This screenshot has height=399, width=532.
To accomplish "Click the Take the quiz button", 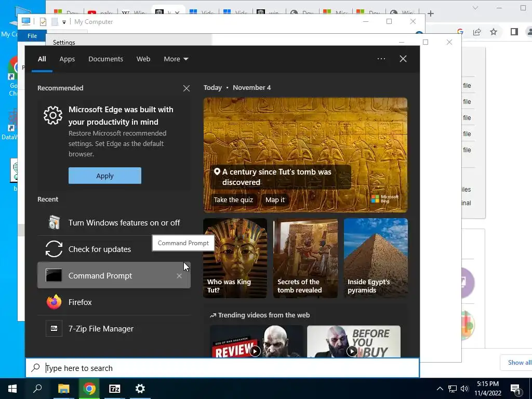I will (233, 200).
